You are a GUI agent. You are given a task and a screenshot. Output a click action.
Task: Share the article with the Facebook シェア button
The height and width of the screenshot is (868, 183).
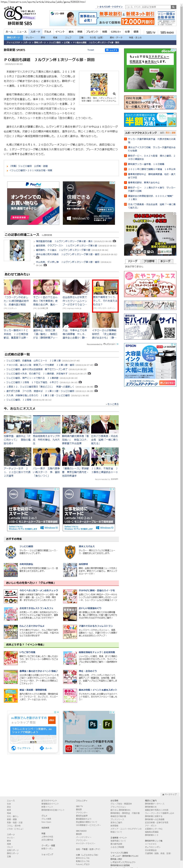[x=112, y=50]
